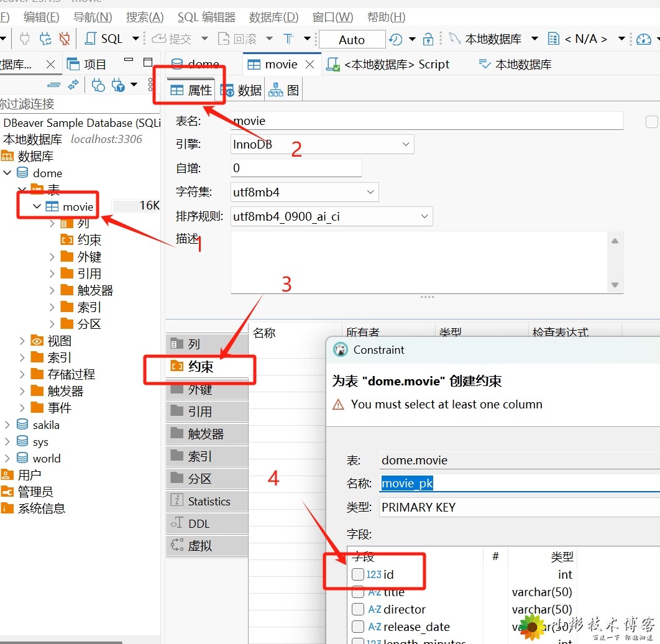Open the 数据库(D) menu
This screenshot has height=644, width=660.
tap(273, 17)
